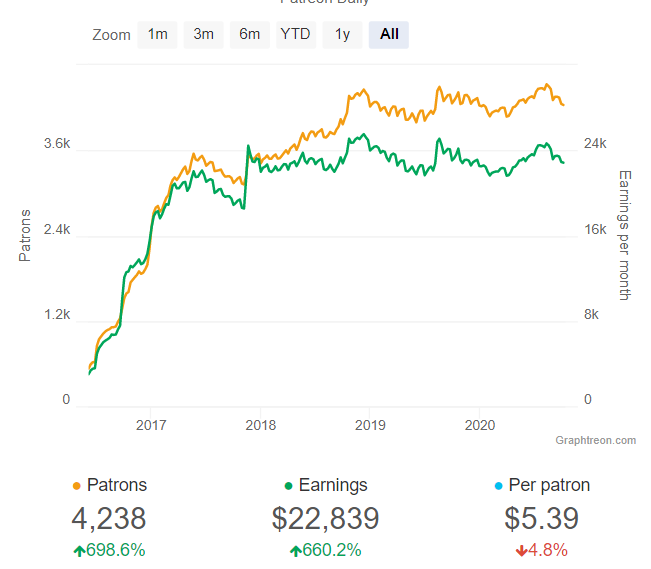Click the green earnings spike before 2018
Screen dimensions: 651x569
pyautogui.click(x=248, y=146)
